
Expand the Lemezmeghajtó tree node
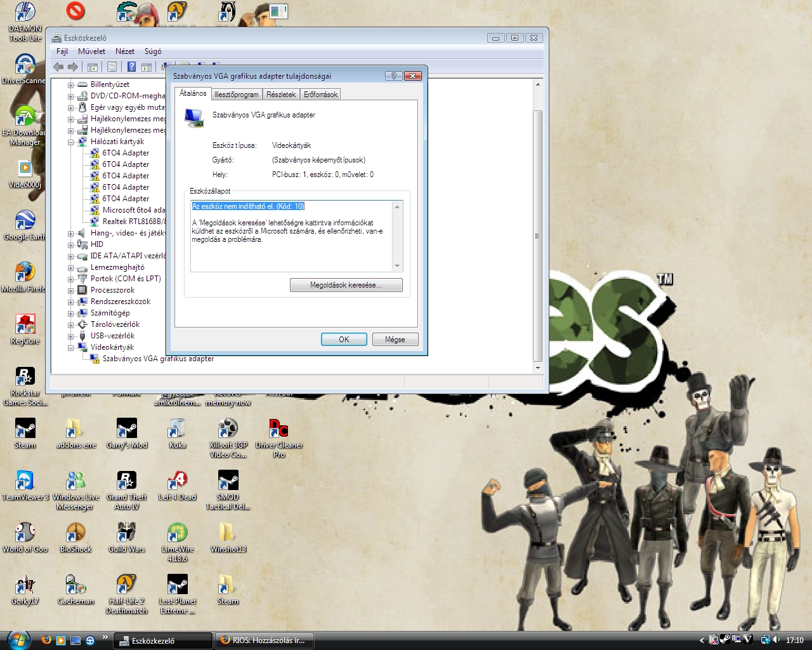click(71, 268)
